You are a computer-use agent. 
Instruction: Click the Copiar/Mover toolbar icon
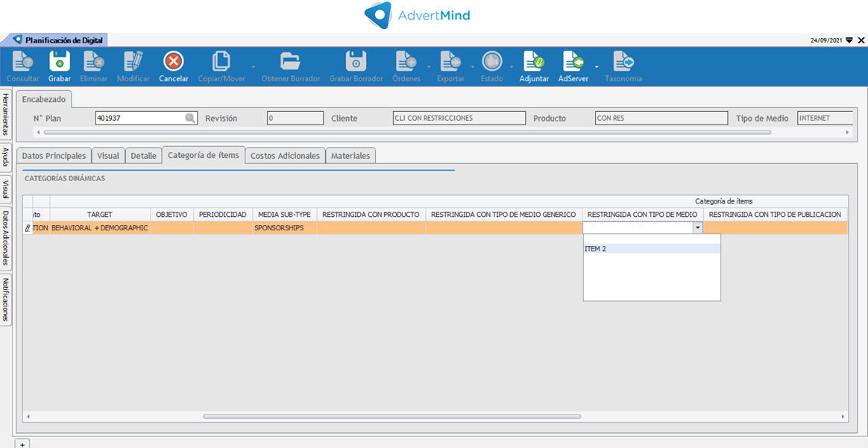pyautogui.click(x=221, y=61)
